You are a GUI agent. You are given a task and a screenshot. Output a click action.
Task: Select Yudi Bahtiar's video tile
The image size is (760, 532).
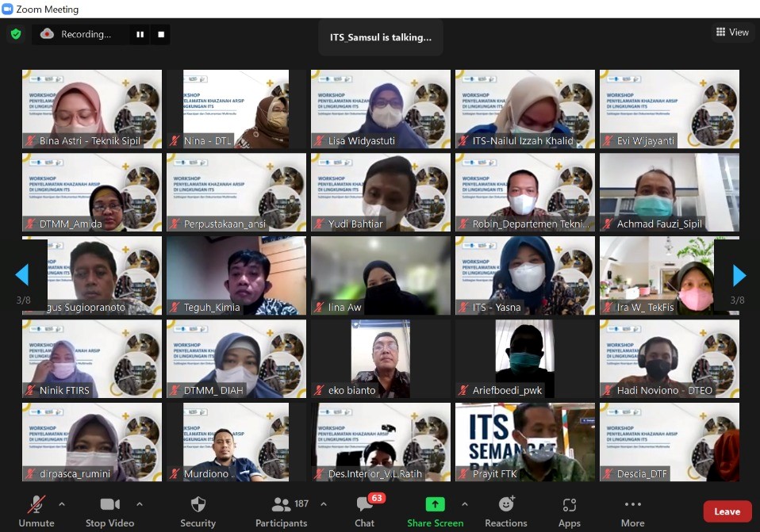pos(380,192)
